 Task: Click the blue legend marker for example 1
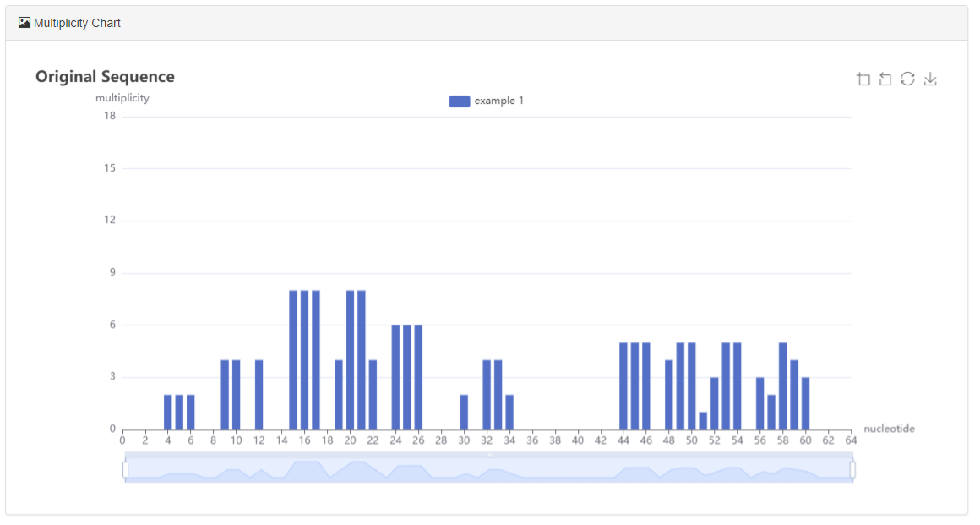(x=459, y=101)
